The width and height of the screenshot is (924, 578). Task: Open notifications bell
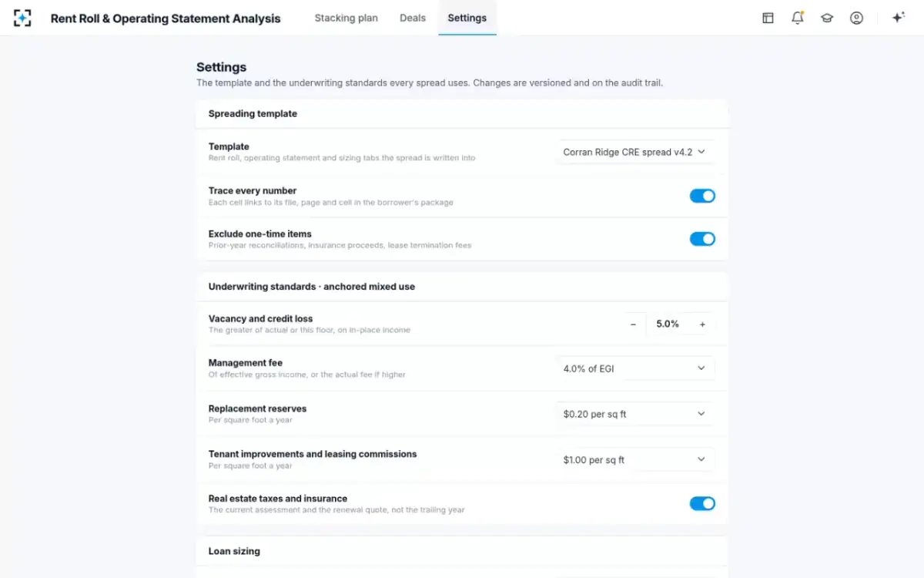point(798,18)
